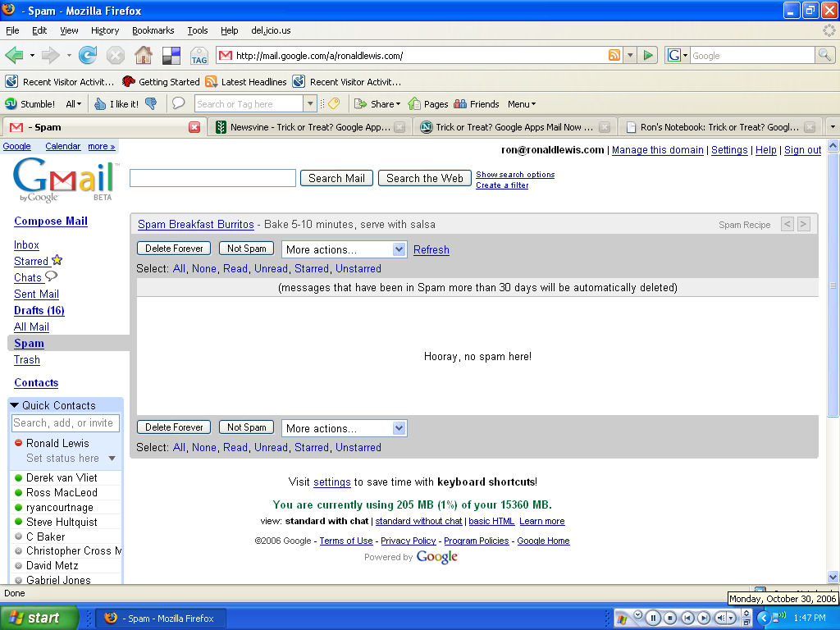
Task: Open the list-all-tabs dropdown
Action: [833, 127]
